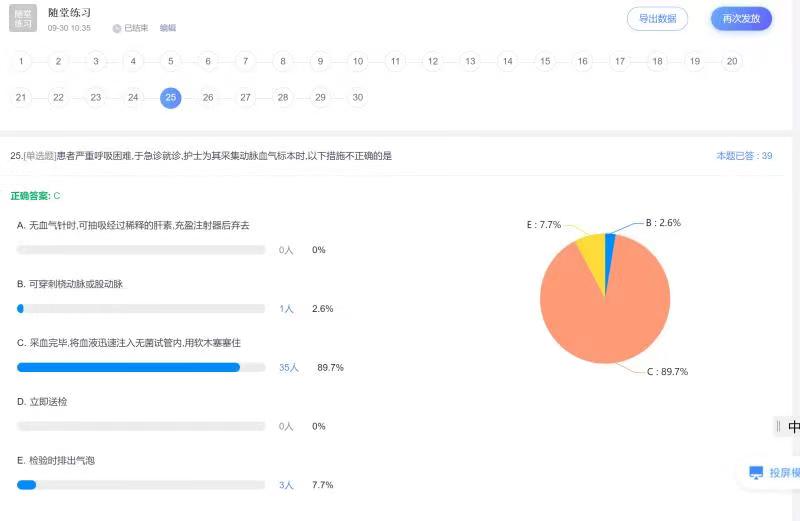The image size is (800, 521).
Task: Click the 已结束 status clock icon
Action: coord(117,28)
